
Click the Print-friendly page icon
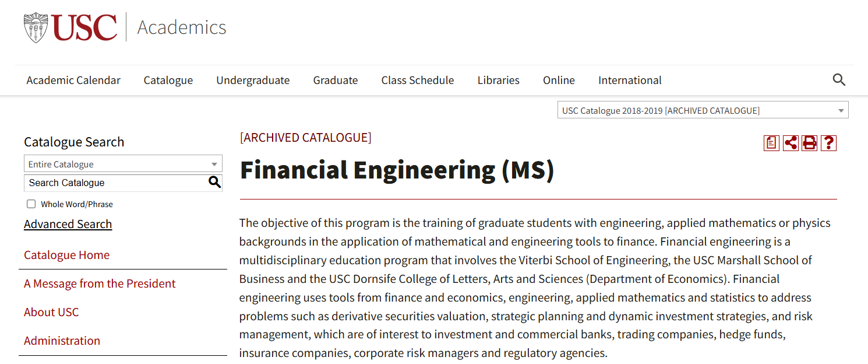pyautogui.click(x=810, y=143)
